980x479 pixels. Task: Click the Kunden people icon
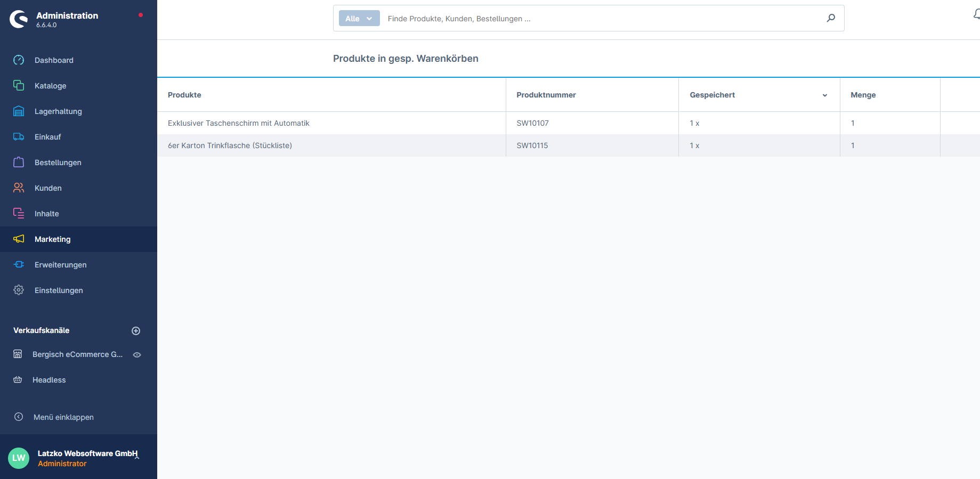click(x=19, y=188)
